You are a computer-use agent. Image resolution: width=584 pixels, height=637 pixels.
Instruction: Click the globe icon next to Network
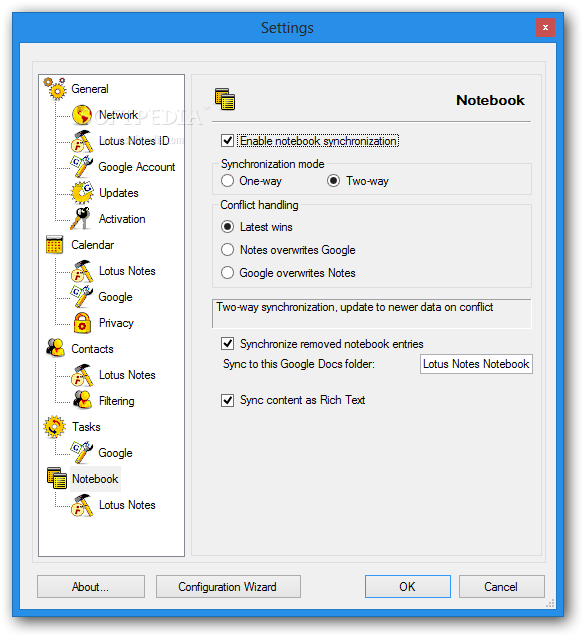click(x=82, y=115)
